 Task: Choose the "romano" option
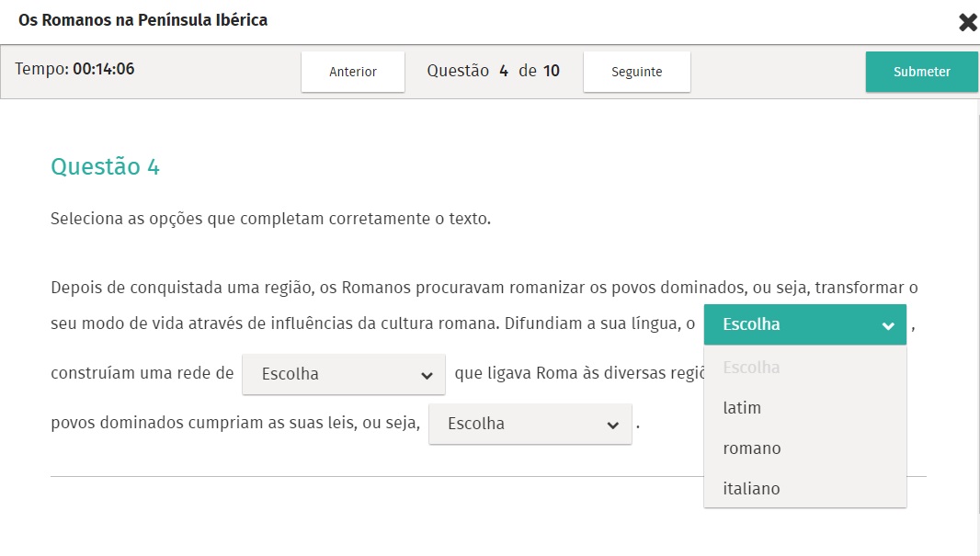tap(751, 448)
